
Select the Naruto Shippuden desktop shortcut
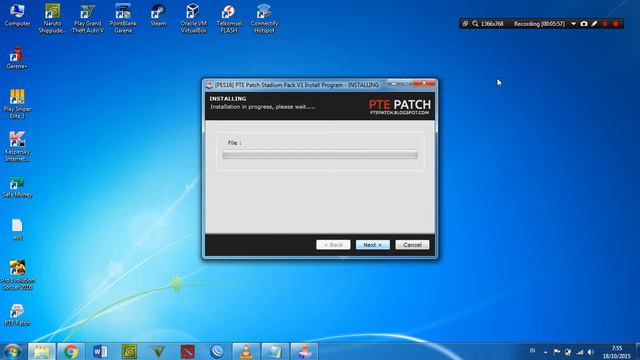pyautogui.click(x=52, y=18)
